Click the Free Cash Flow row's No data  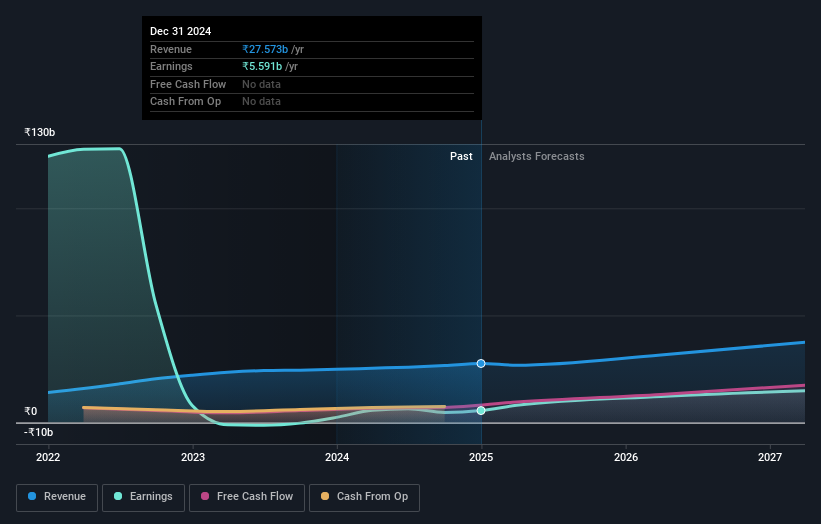click(261, 84)
